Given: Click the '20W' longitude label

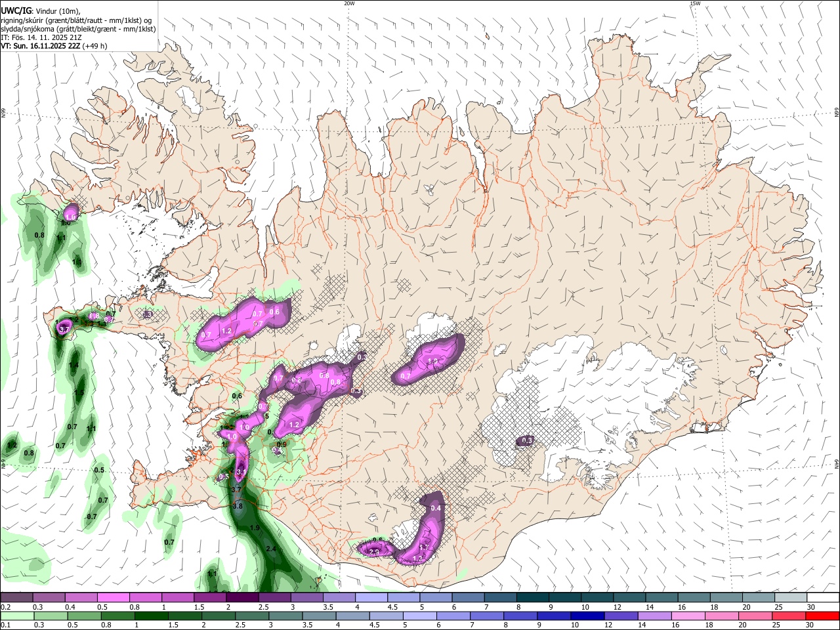Looking at the screenshot, I should click(x=349, y=3).
